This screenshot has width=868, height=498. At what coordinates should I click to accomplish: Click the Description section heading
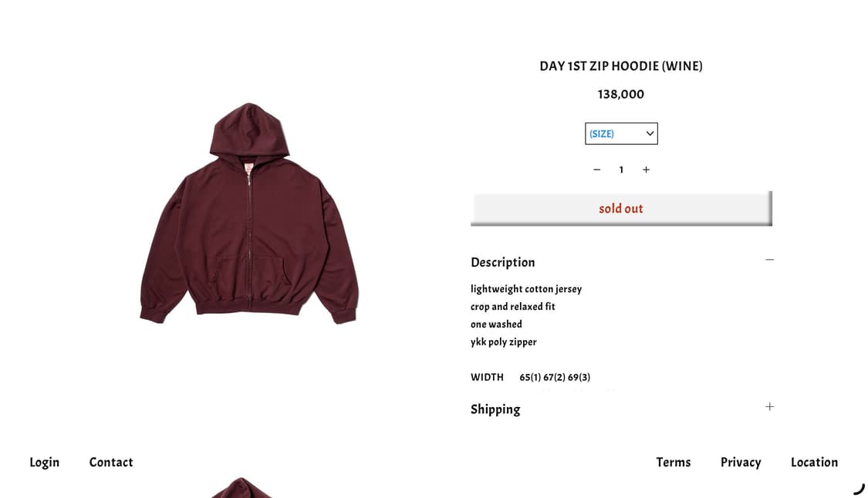(x=502, y=262)
